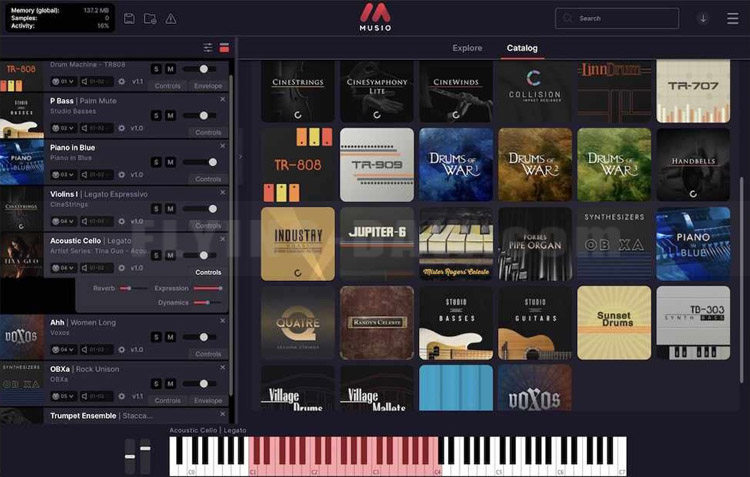Screen dimensions: 750x477
Task: Open Controls tab for TR-808
Action: tap(167, 86)
